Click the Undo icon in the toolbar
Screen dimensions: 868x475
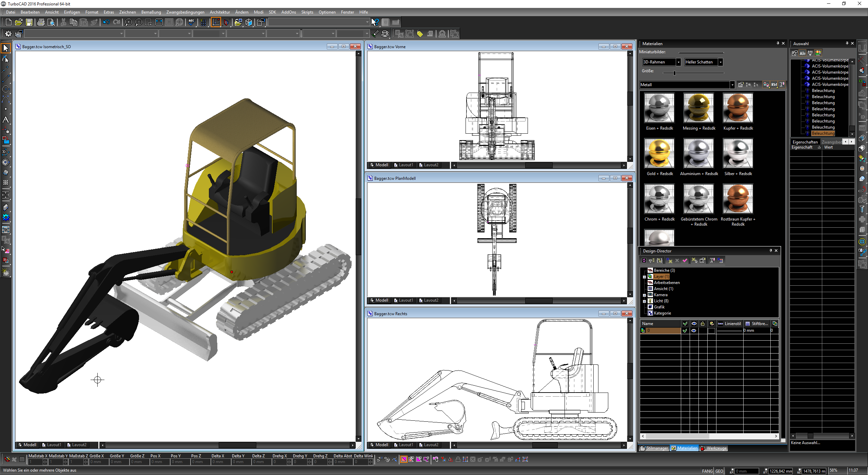[x=106, y=22]
